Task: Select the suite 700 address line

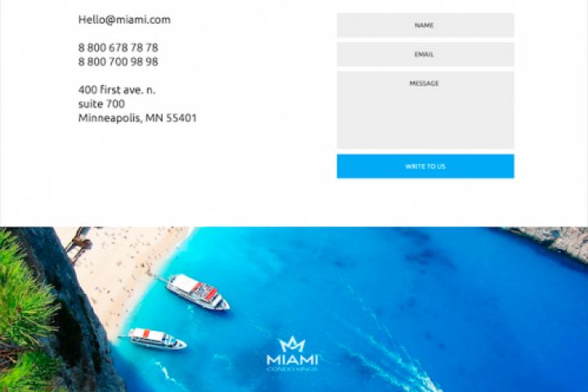Action: point(101,104)
